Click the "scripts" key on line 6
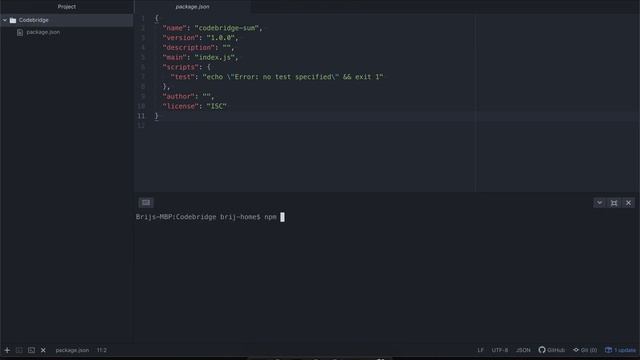The height and width of the screenshot is (360, 640). 180,67
